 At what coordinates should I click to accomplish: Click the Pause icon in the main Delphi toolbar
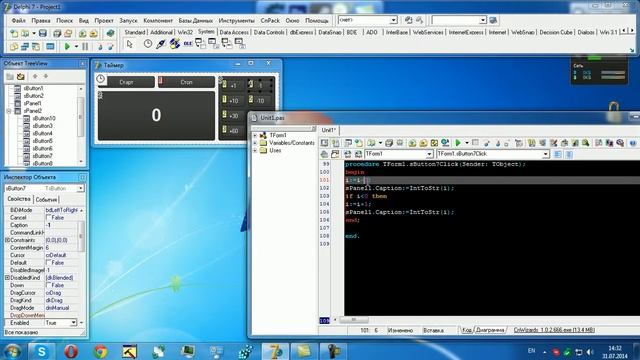pos(85,47)
